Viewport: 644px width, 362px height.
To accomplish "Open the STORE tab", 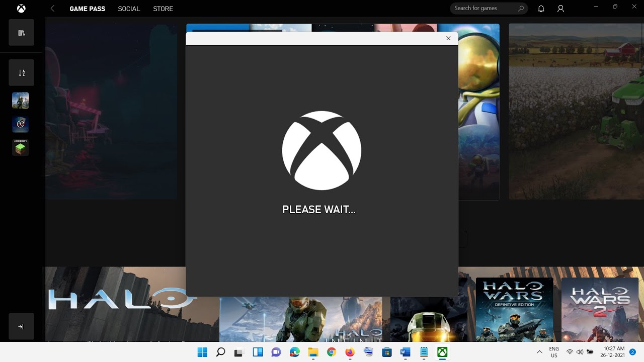I will (163, 9).
